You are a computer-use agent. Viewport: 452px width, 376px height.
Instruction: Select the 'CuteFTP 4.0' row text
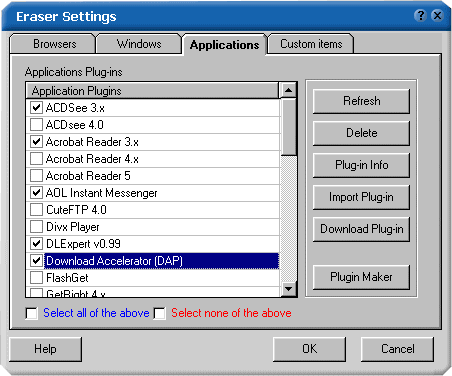coord(76,210)
